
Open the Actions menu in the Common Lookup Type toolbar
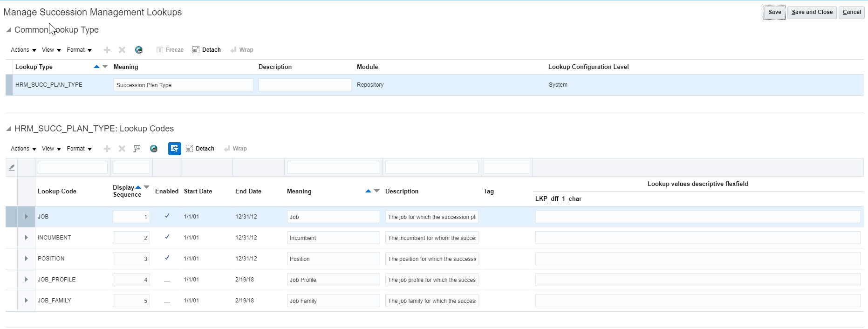pos(23,50)
